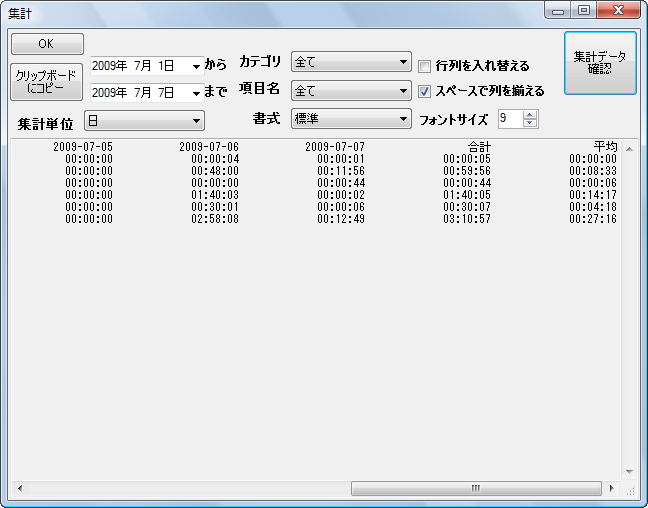The width and height of the screenshot is (648, 508).
Task: Open the 書式 format dropdown
Action: (403, 119)
